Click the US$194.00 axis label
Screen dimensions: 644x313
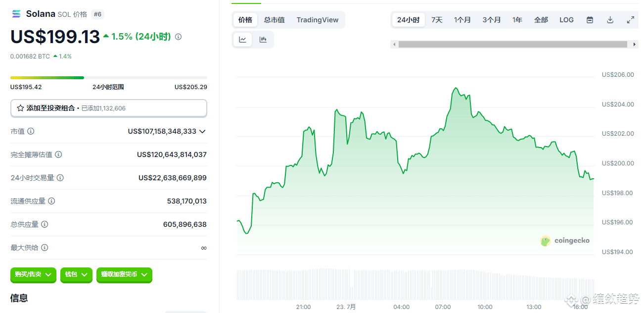tap(617, 252)
